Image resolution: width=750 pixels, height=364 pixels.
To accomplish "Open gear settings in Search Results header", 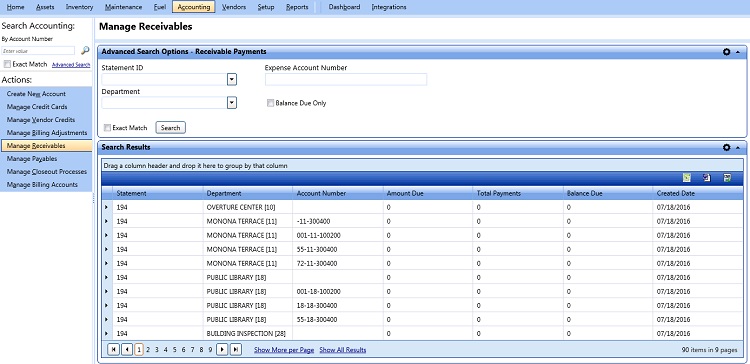I will pyautogui.click(x=726, y=147).
